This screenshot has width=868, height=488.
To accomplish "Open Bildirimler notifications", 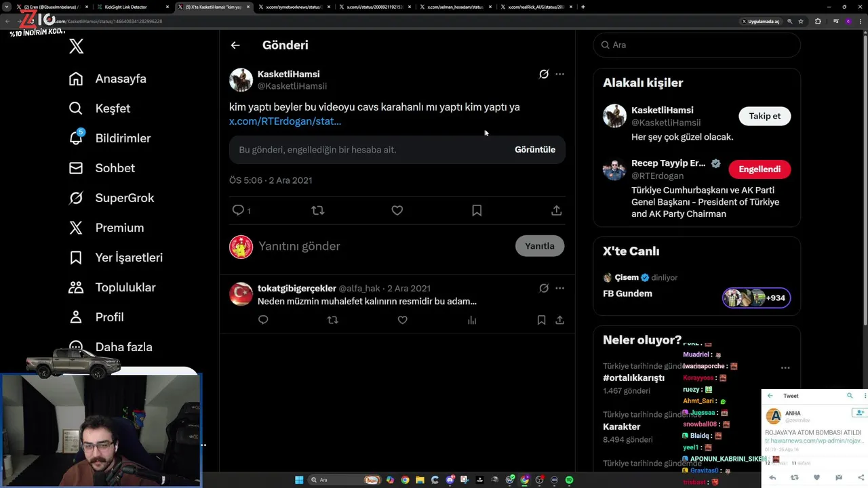I will pos(110,138).
